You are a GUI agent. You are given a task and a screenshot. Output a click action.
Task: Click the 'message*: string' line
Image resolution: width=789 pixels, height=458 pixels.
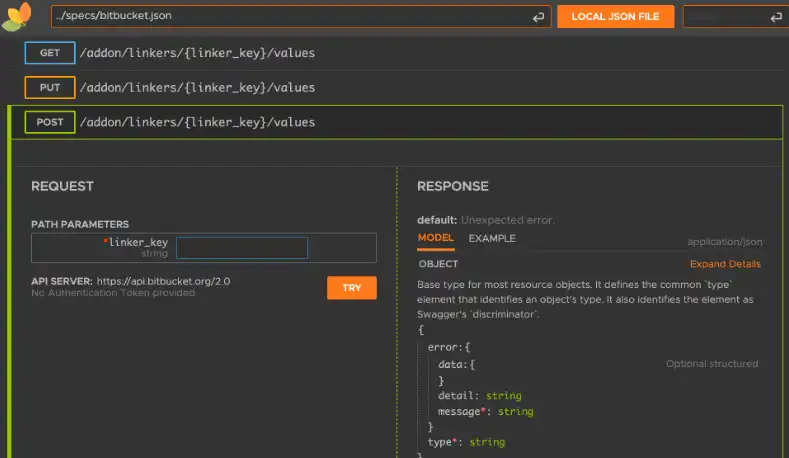(486, 412)
